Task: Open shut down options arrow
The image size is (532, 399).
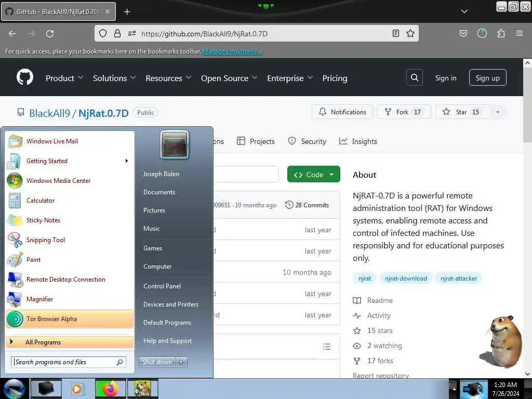Action: 181,362
